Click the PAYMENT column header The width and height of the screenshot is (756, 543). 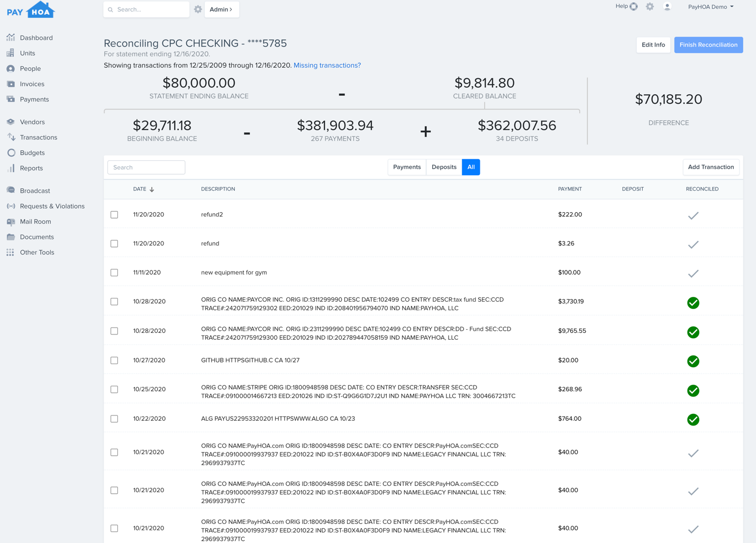570,189
